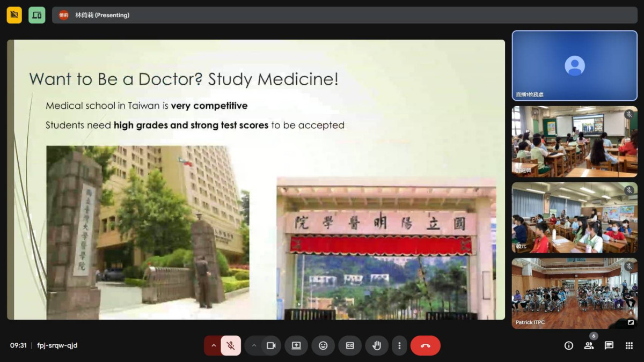Viewport: 644px width, 362px height.
Task: Click the red presenter avatar badge
Action: 64,15
